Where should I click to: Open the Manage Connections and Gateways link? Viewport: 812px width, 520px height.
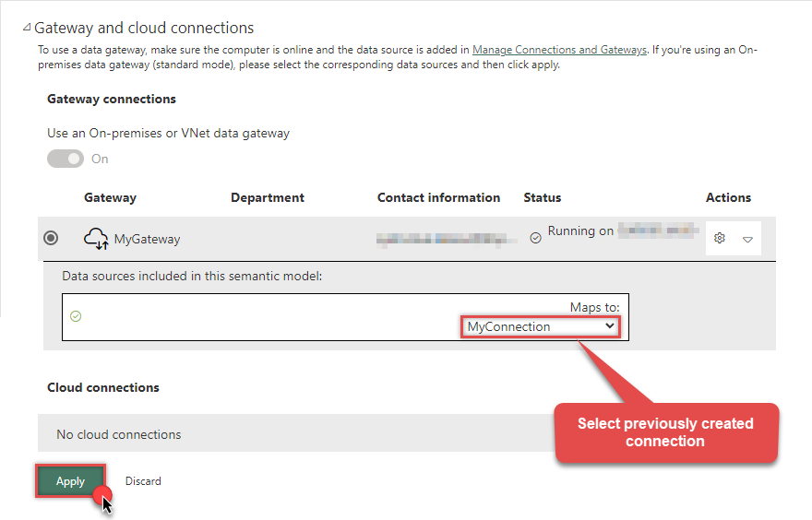tap(559, 50)
